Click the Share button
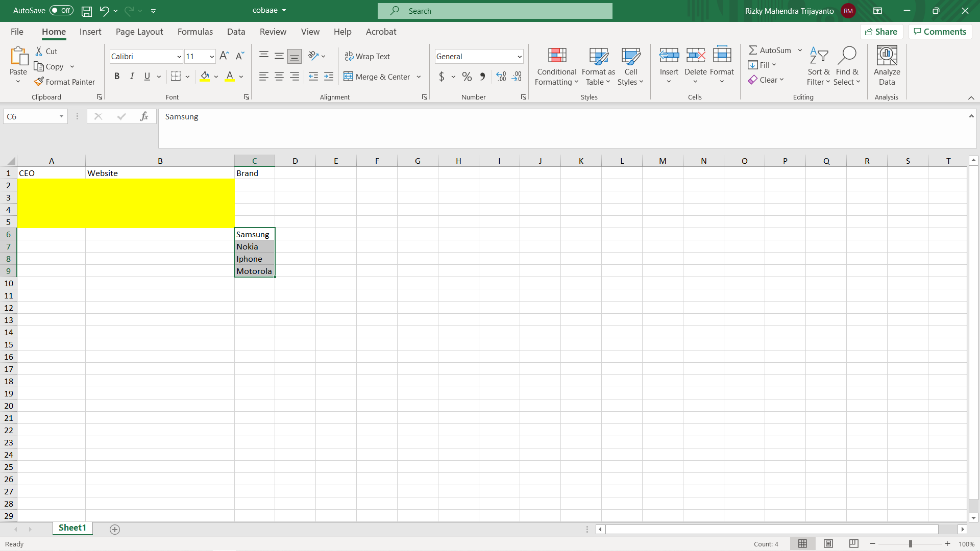The image size is (980, 551). point(881,32)
